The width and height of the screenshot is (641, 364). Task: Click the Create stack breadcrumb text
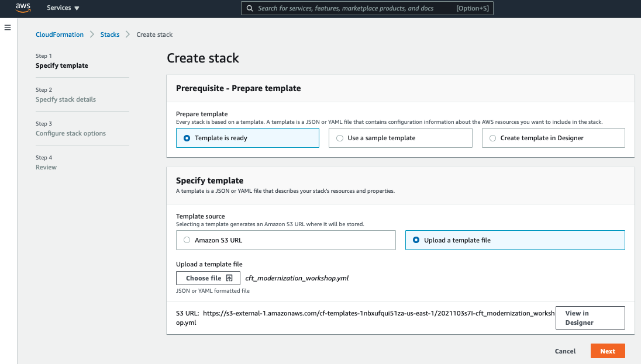click(x=154, y=34)
